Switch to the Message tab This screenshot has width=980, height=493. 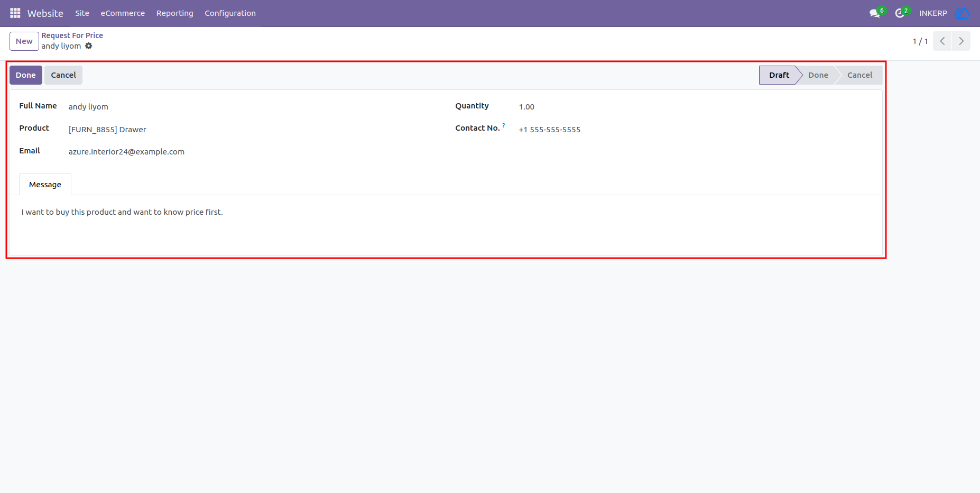point(45,185)
